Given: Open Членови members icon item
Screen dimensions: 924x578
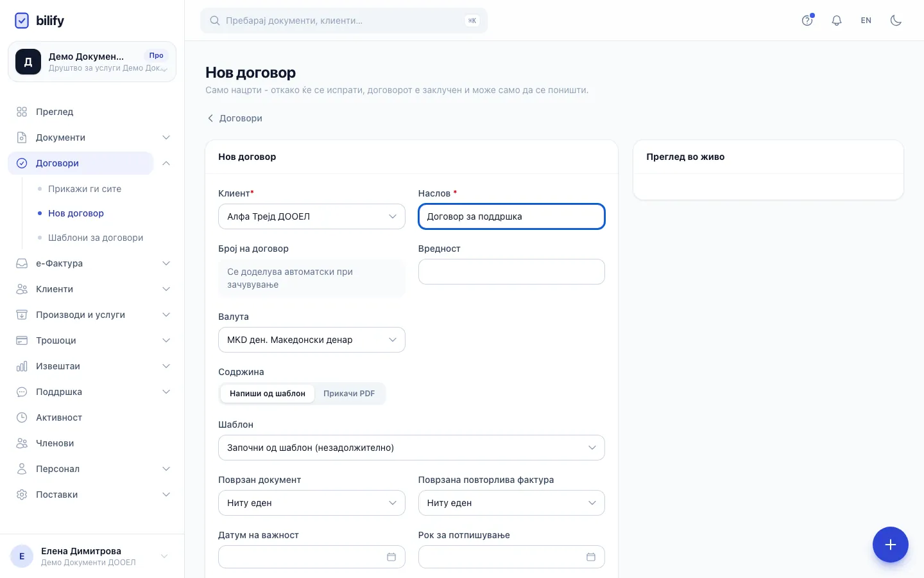Looking at the screenshot, I should tap(22, 443).
